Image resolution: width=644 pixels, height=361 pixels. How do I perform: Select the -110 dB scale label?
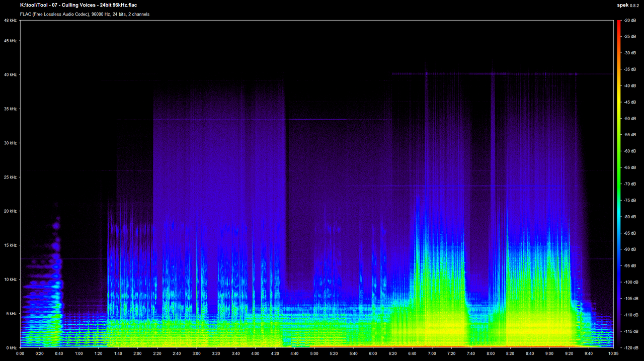(x=631, y=315)
